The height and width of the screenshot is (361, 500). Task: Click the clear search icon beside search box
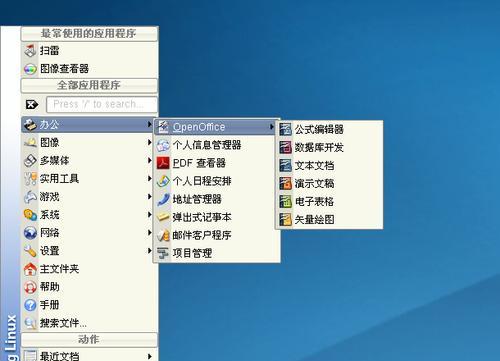pyautogui.click(x=32, y=105)
